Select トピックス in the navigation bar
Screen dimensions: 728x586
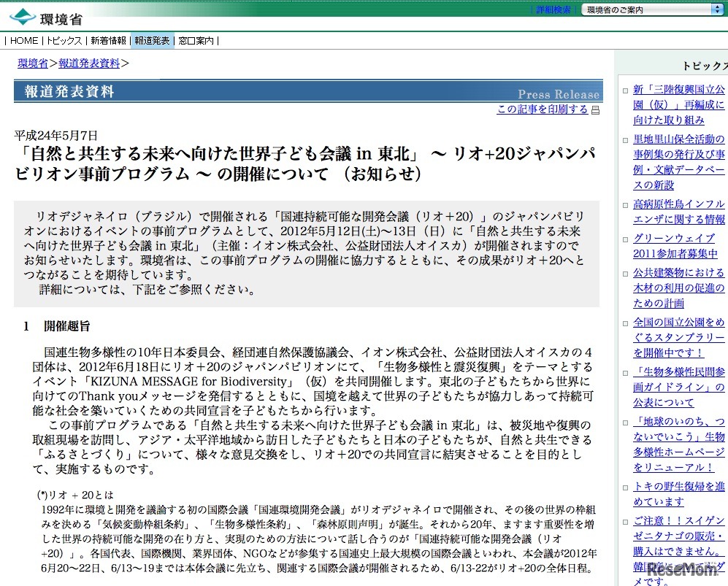(x=64, y=41)
